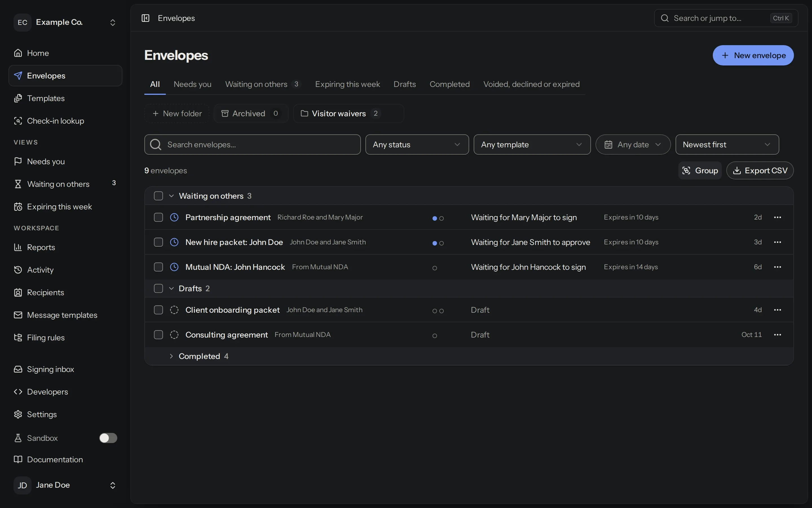Check the Client onboarding packet checkbox

(x=158, y=310)
